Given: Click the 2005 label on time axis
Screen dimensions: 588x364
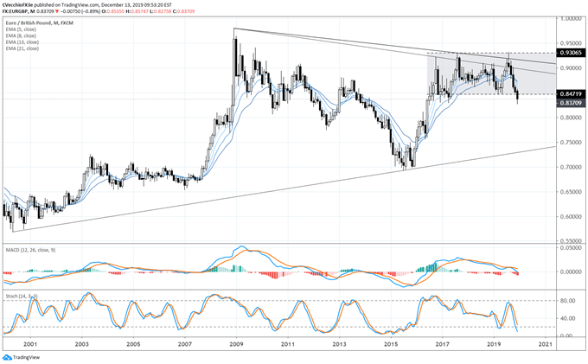Looking at the screenshot, I should [x=133, y=344].
